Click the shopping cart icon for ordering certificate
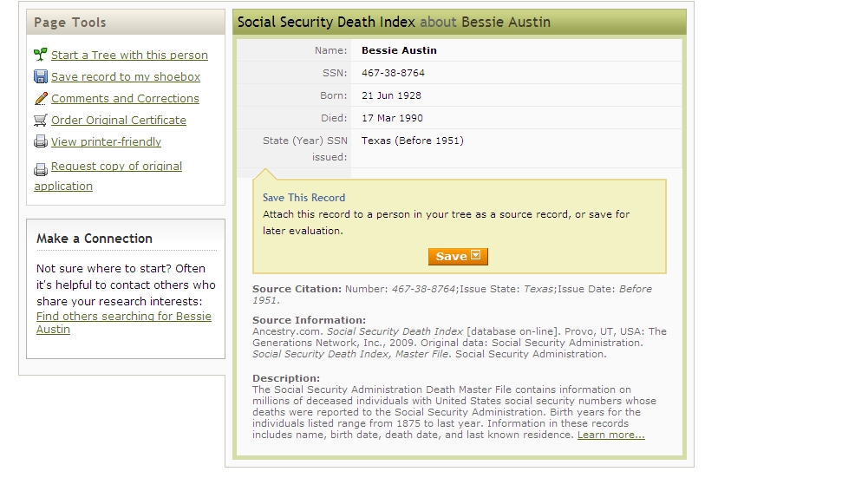This screenshot has height=491, width=868. (40, 121)
